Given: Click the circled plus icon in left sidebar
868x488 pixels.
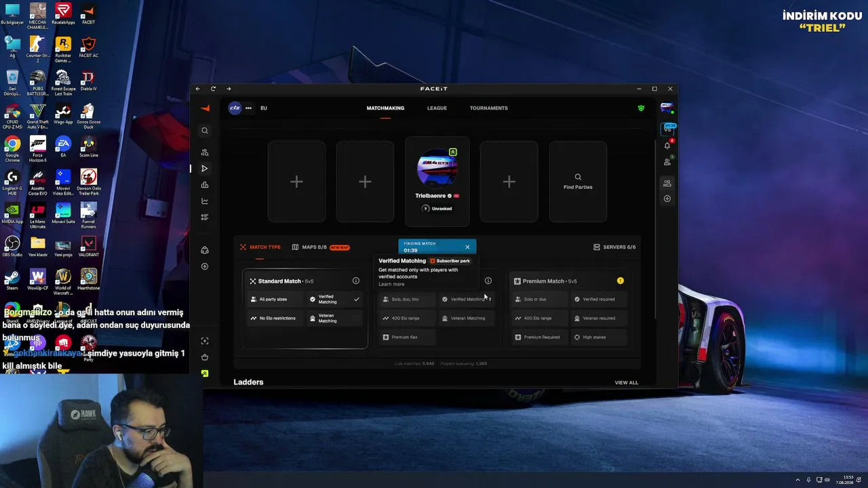Looking at the screenshot, I should pyautogui.click(x=205, y=266).
